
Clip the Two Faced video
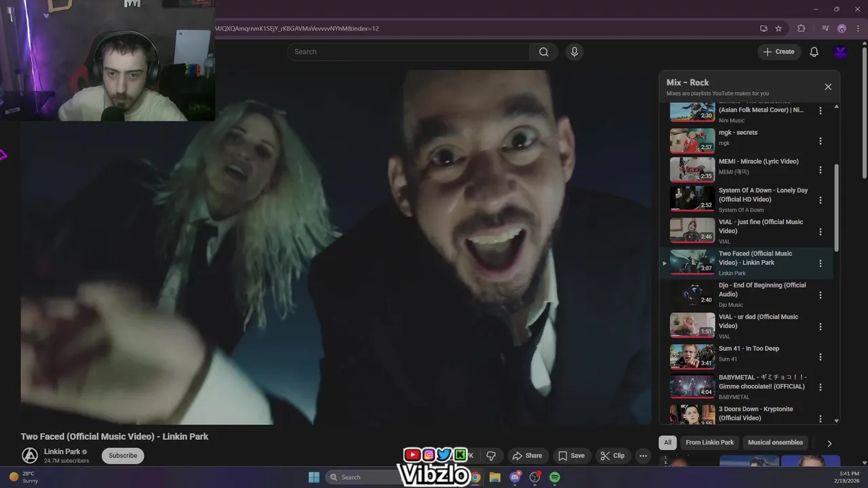click(x=612, y=455)
